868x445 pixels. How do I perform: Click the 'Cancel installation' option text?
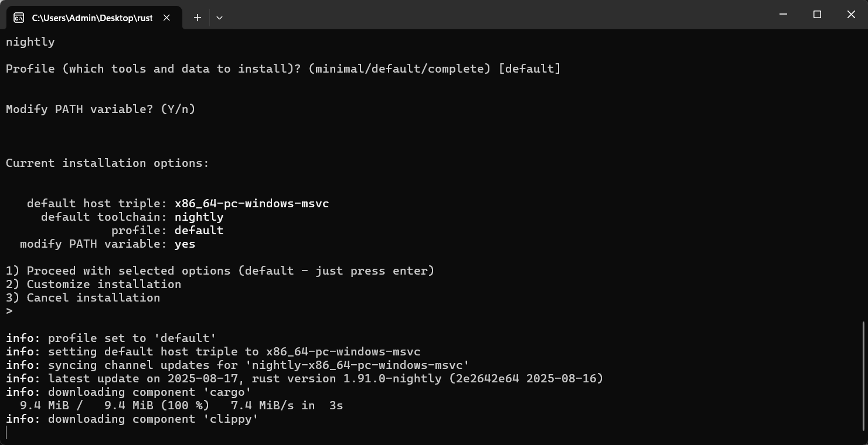[93, 297]
